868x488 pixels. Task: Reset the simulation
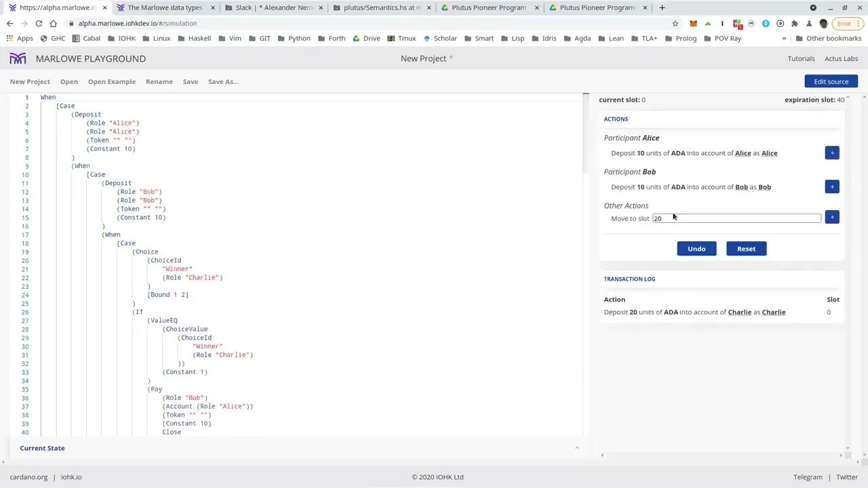pos(746,249)
